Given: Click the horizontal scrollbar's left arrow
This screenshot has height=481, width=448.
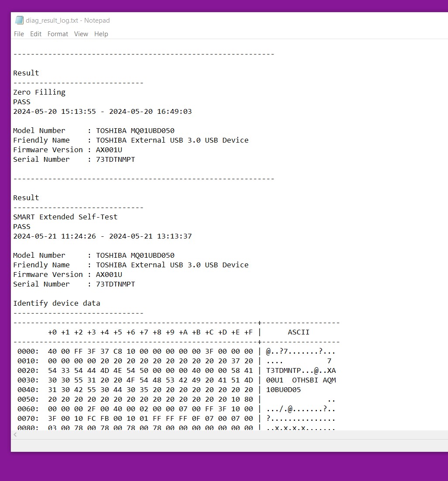Looking at the screenshot, I should point(16,435).
